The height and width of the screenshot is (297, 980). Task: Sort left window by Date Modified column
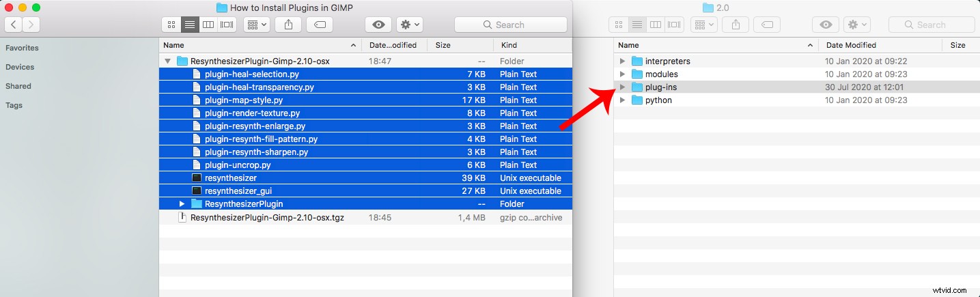tap(395, 45)
